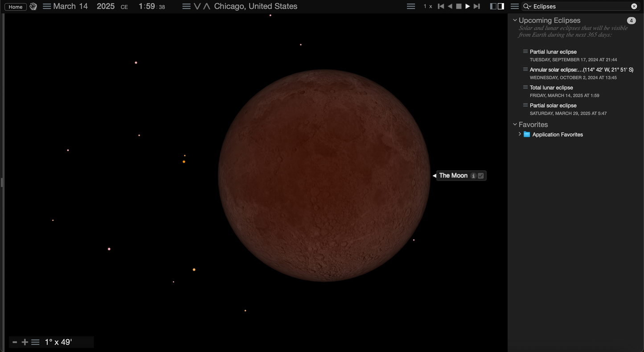Zoom in with the plus icon
644x352 pixels.
coord(25,342)
